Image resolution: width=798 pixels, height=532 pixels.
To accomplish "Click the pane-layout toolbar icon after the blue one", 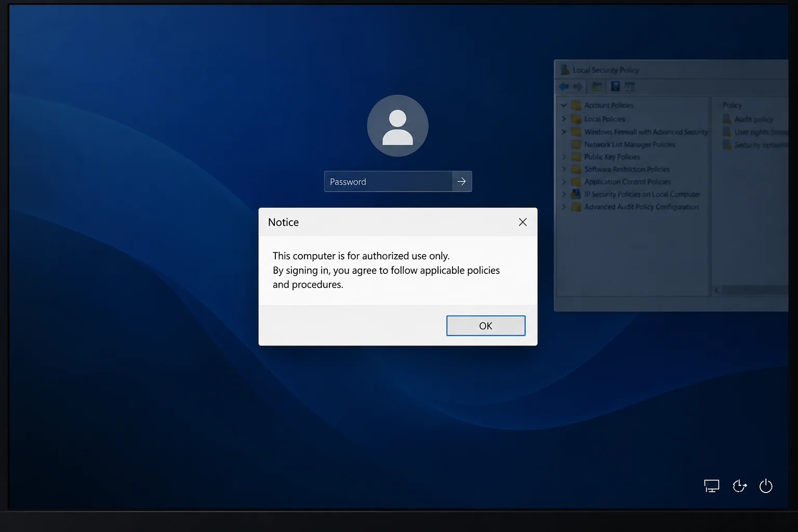I will pos(630,87).
